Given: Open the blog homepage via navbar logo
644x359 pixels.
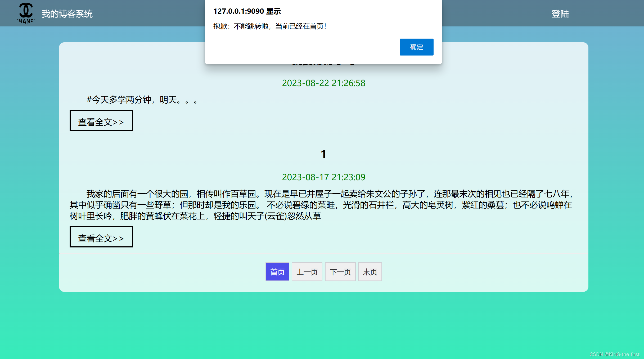Looking at the screenshot, I should [26, 13].
